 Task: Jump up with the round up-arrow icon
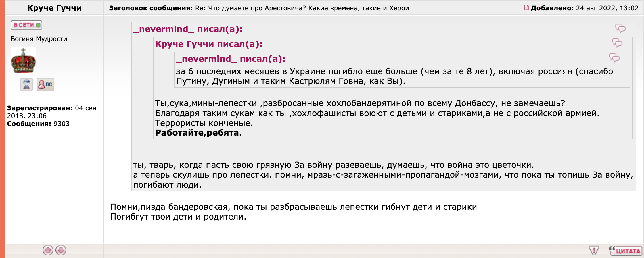coord(48,250)
